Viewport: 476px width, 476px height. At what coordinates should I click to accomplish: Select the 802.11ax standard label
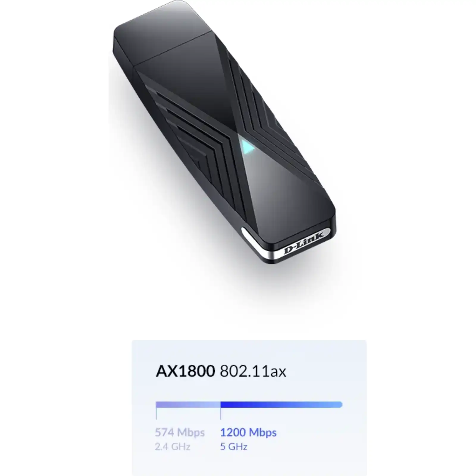[x=253, y=371]
